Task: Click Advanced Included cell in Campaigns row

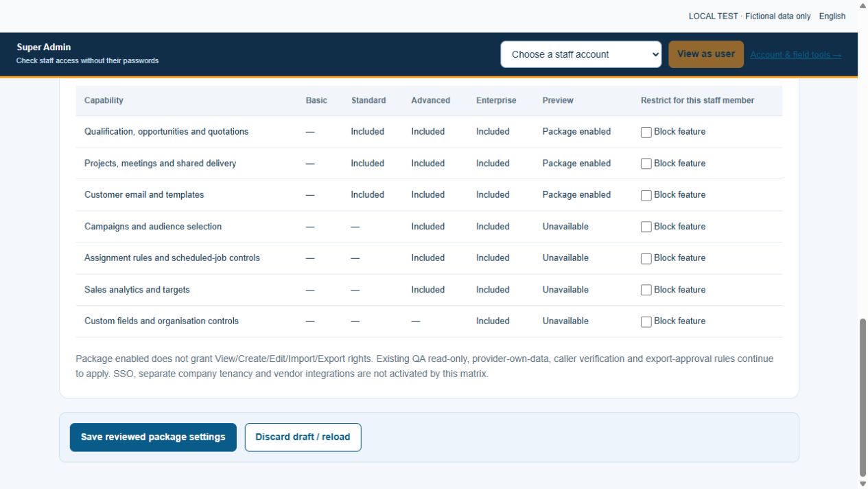Action: click(428, 227)
